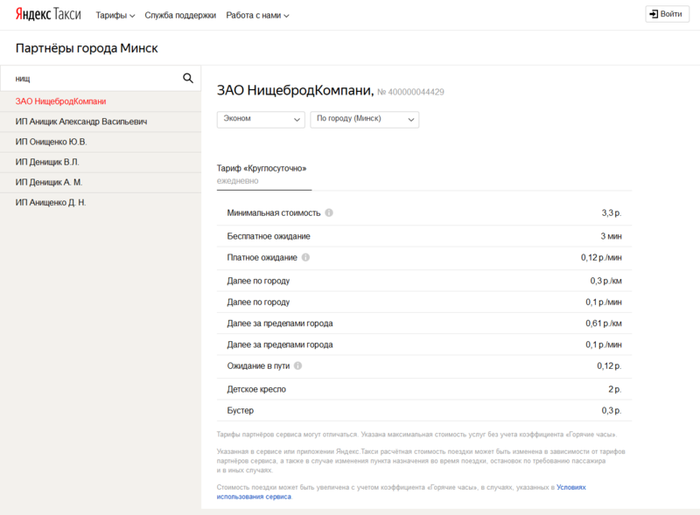Viewport: 700px width, 515px height.
Task: Select ЗАО НищебродКомпани in partner list
Action: 61,102
